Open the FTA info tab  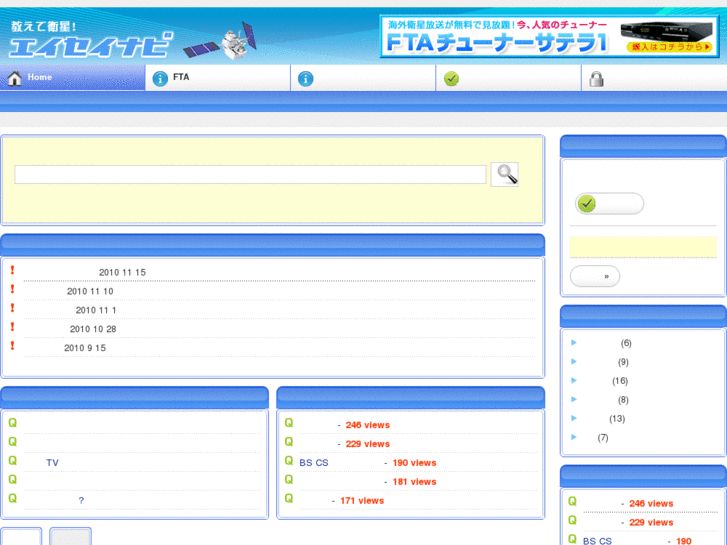[x=218, y=77]
